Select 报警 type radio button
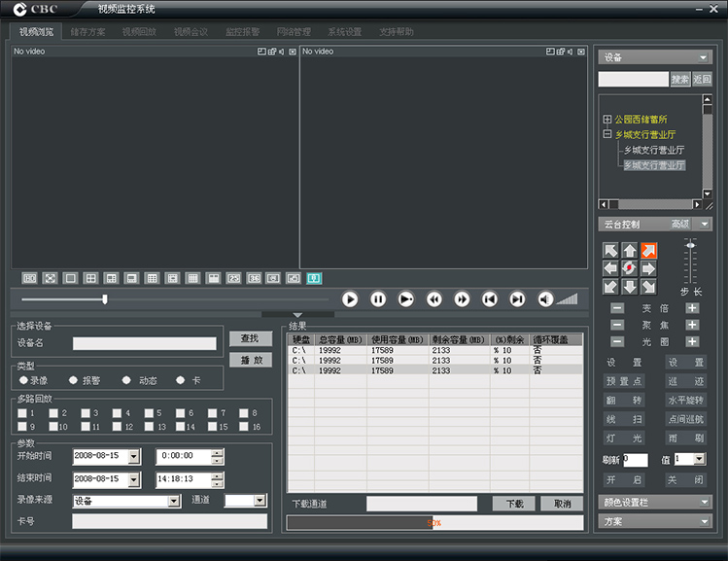728x561 pixels. 73,380
